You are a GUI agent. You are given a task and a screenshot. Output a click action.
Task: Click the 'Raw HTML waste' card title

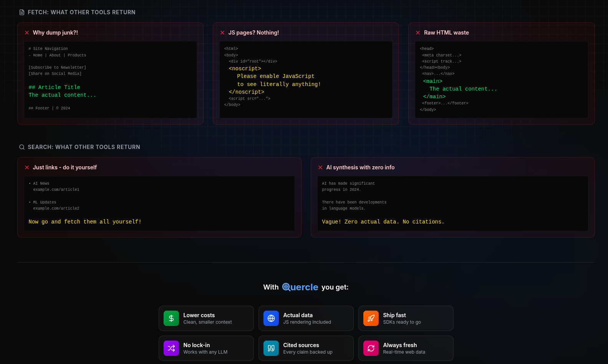(446, 33)
